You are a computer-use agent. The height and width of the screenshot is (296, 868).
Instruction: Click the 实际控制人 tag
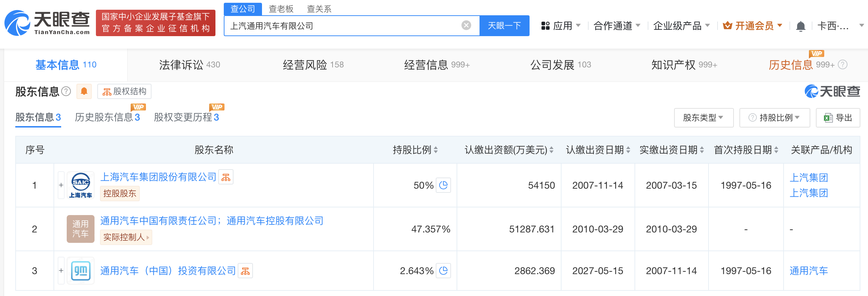click(x=126, y=237)
